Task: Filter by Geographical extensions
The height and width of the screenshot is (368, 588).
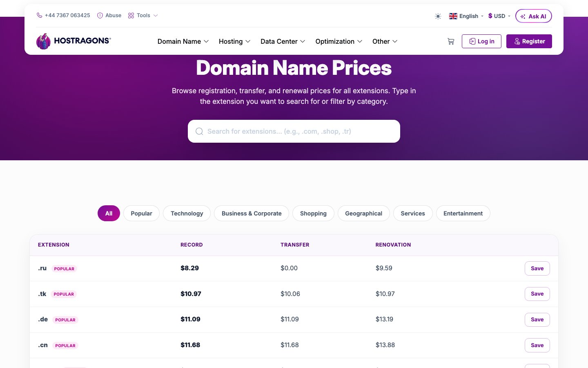Action: coord(363,213)
